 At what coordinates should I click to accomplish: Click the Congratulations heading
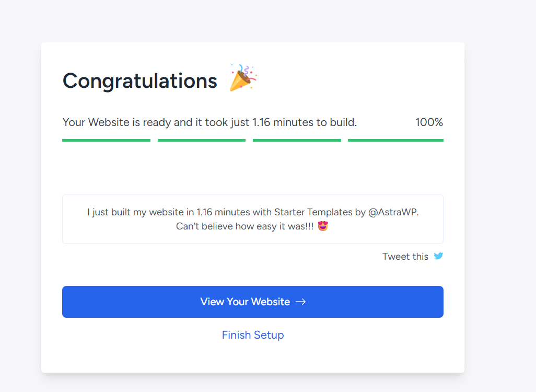tap(140, 81)
